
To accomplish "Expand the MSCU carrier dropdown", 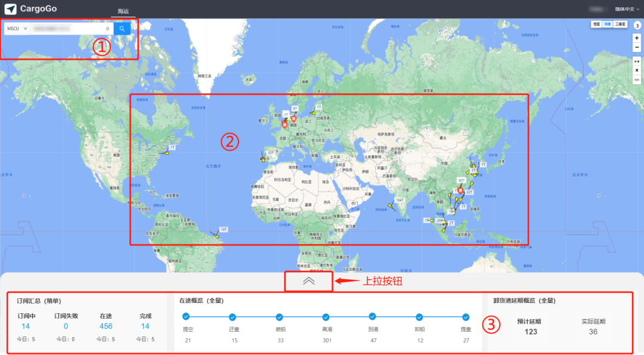I will coord(17,29).
